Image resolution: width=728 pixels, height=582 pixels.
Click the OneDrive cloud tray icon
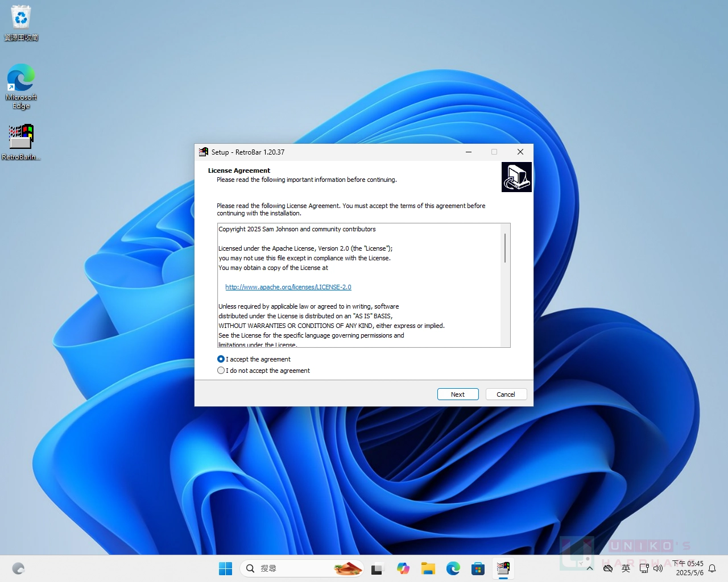(608, 568)
